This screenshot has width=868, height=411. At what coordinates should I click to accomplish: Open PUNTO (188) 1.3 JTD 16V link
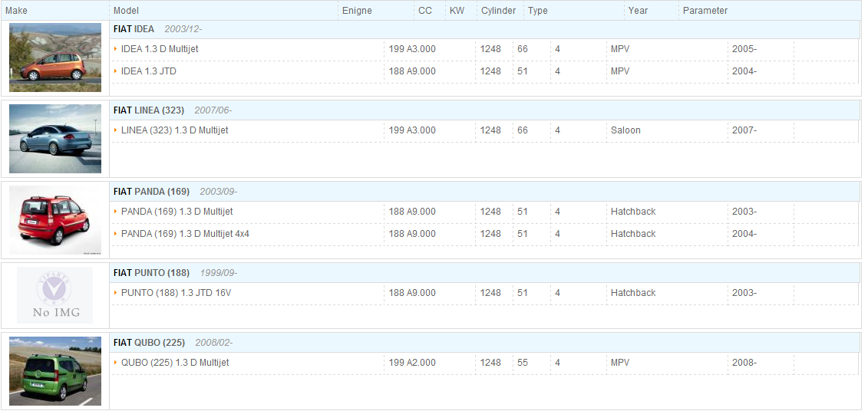click(x=176, y=293)
